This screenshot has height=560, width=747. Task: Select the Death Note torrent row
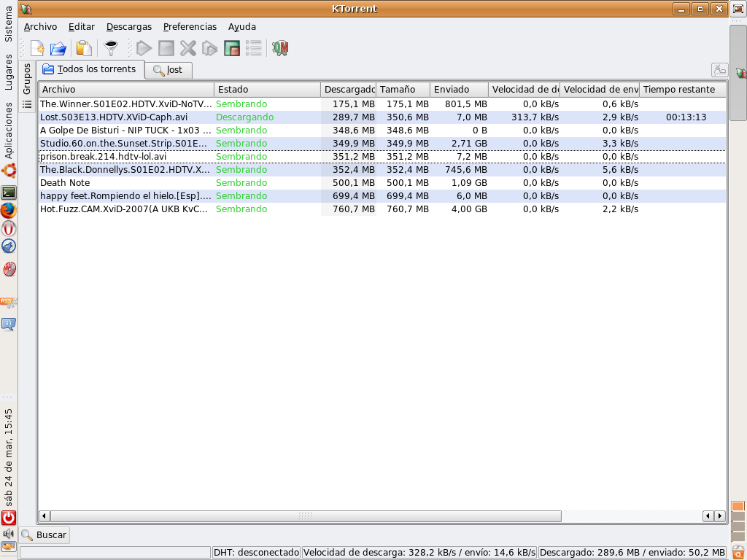[382, 183]
